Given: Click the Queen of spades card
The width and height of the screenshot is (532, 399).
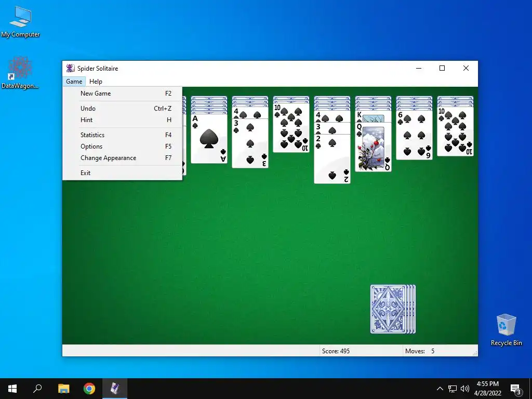Looking at the screenshot, I should tap(373, 147).
